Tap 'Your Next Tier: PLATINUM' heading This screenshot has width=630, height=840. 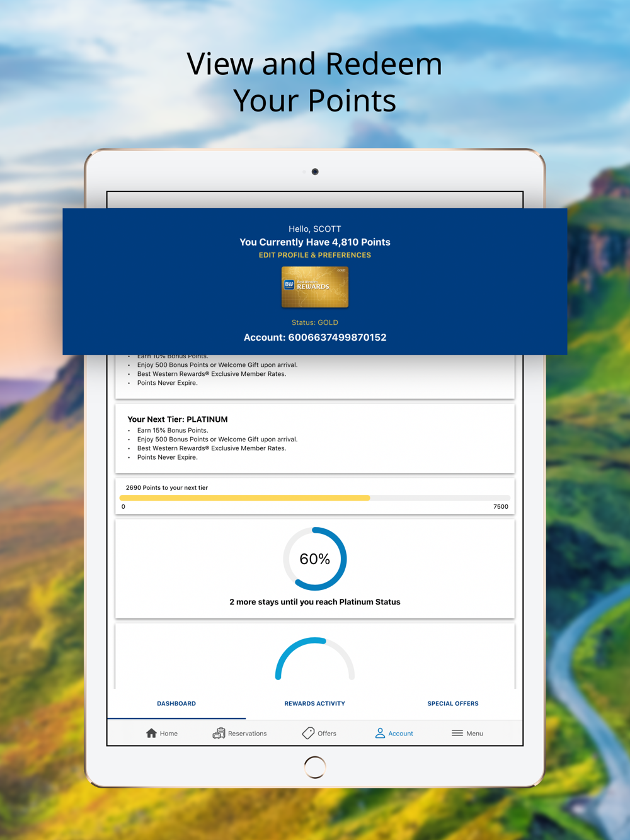pyautogui.click(x=178, y=419)
